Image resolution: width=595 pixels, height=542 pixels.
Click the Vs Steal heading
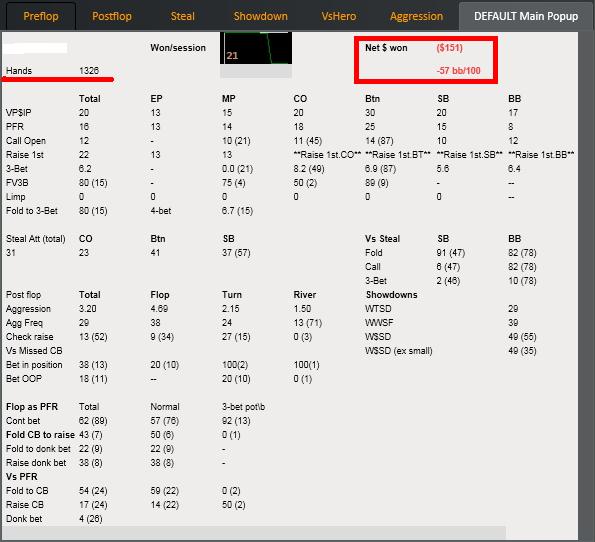point(382,239)
